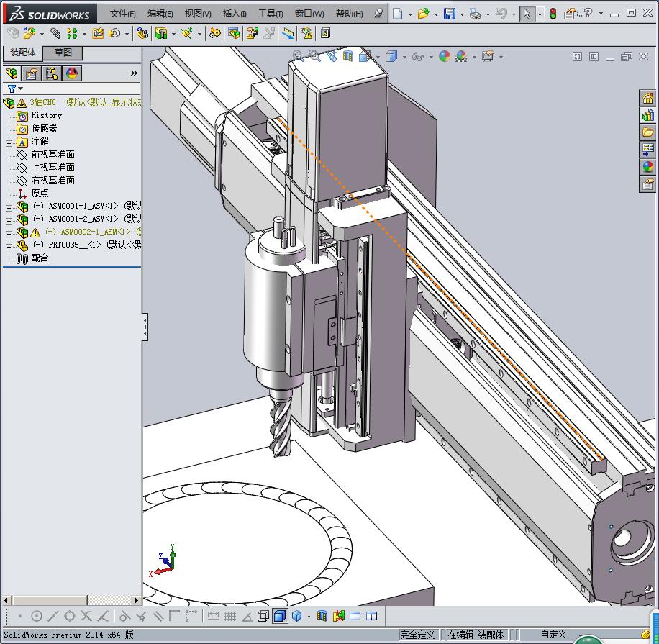Open the DisplayManager tab icon in the left panel
The image size is (659, 644).
71,73
